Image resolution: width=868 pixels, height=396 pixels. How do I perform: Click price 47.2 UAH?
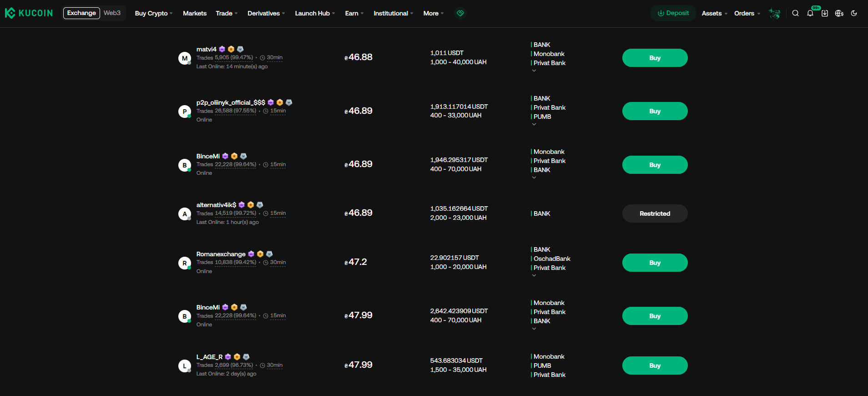[356, 262]
